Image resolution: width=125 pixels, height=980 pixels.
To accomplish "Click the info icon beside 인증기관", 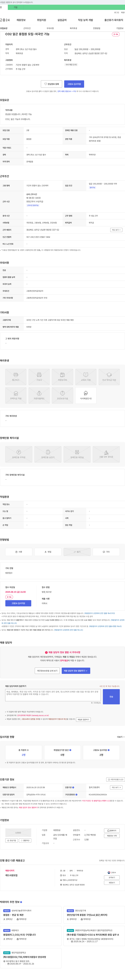I will [x=73, y=787].
